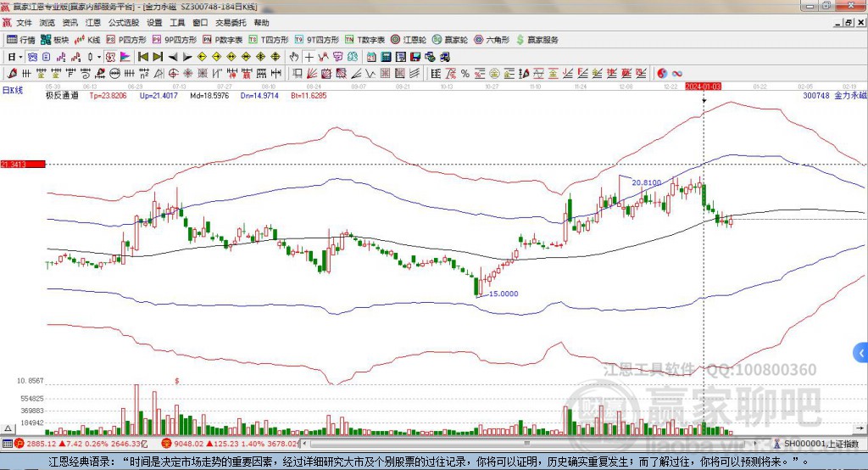Image resolution: width=868 pixels, height=470 pixels.
Task: Open the T数字表 time table
Action: click(364, 40)
